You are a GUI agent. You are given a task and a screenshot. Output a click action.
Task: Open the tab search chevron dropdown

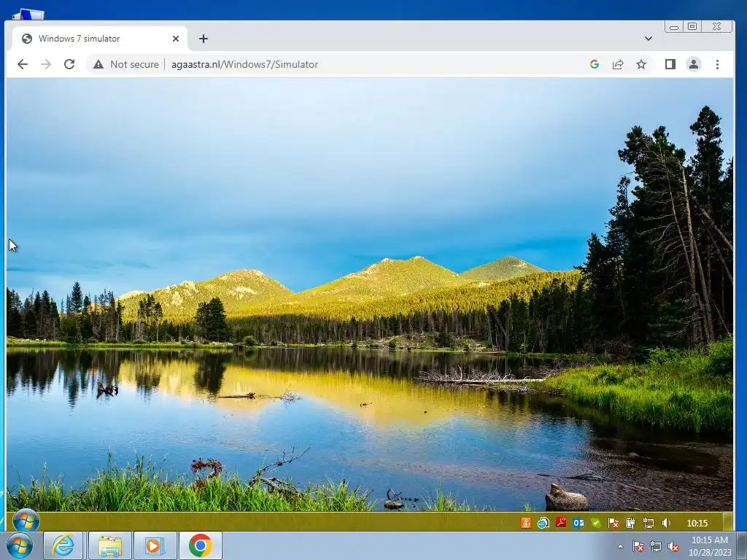649,39
